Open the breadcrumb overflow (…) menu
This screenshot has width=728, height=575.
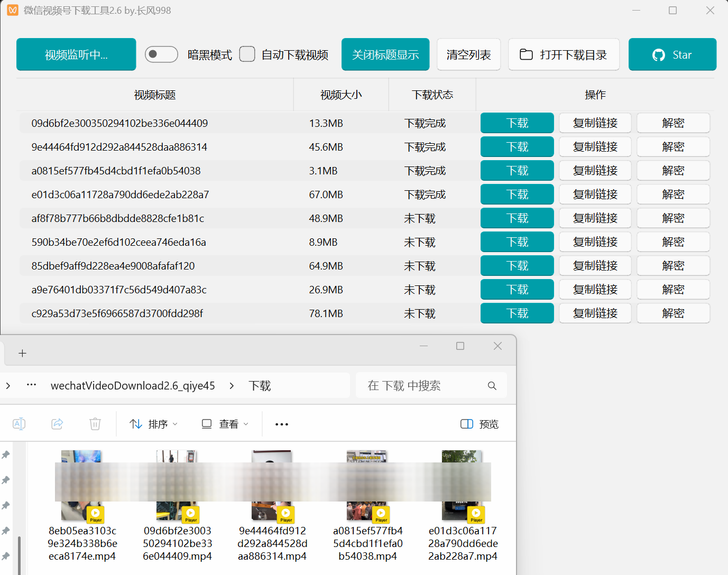coord(31,385)
